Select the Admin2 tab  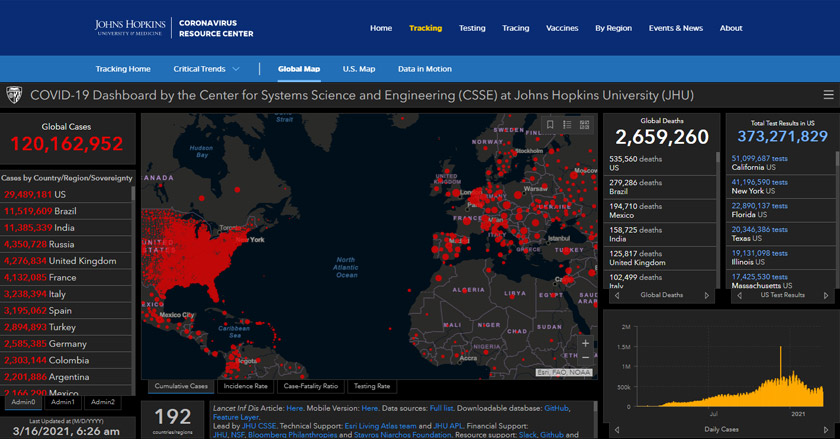(x=102, y=402)
